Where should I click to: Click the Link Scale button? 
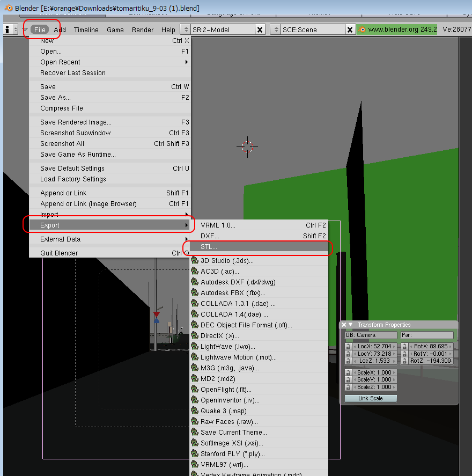(371, 398)
